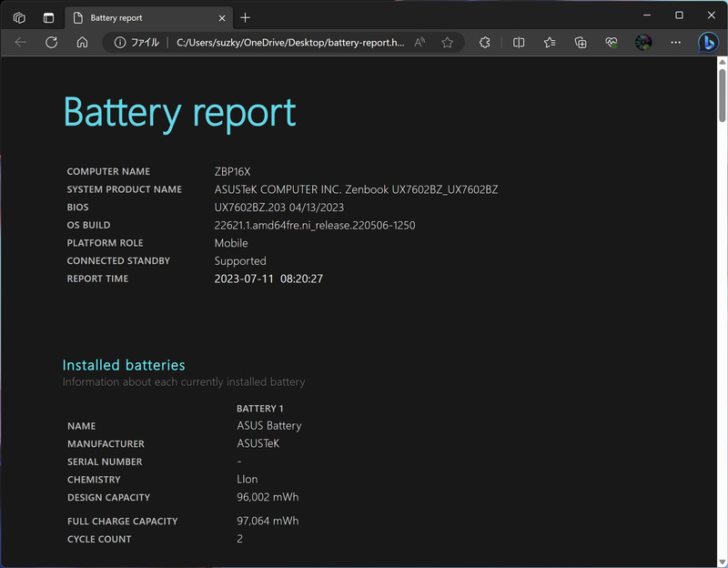Add this page to favorites with star

point(448,42)
